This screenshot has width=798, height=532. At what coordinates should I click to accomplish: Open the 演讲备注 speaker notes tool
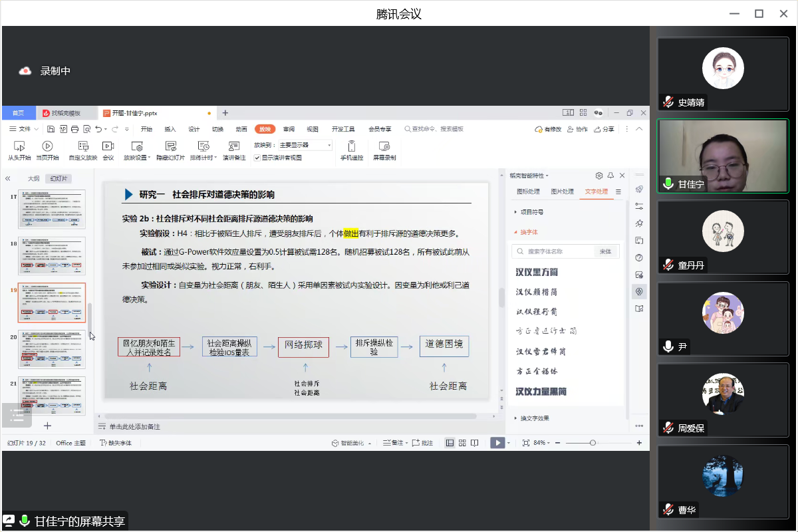coord(233,146)
